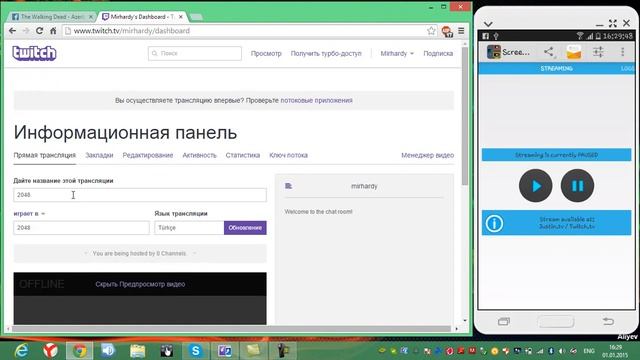The width and height of the screenshot is (640, 360).
Task: Click the Twitch search field
Action: (195, 53)
